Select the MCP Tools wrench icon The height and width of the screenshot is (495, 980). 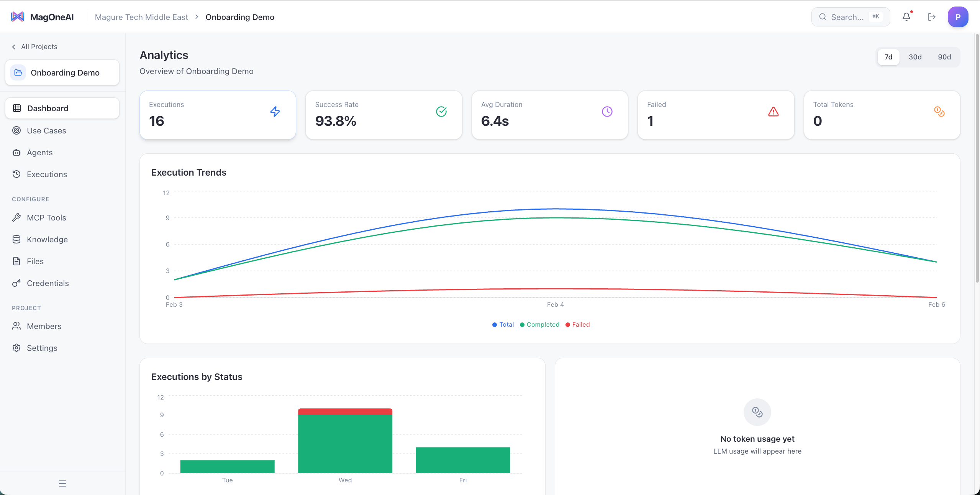pyautogui.click(x=17, y=217)
